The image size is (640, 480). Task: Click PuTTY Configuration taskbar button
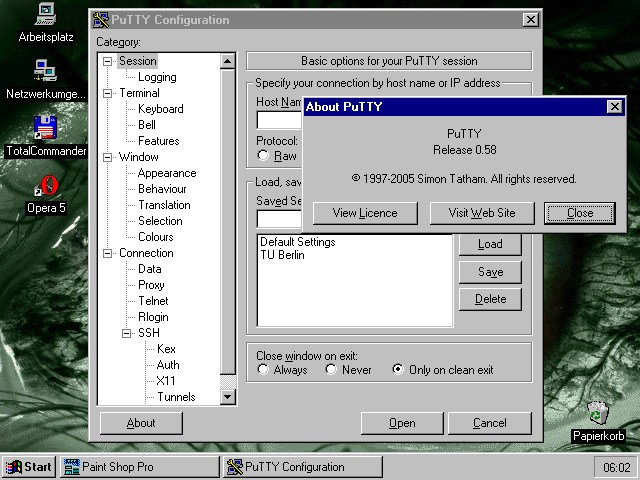coord(303,467)
